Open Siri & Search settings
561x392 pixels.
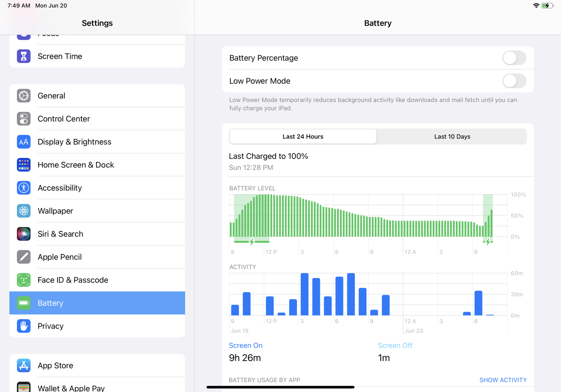97,234
